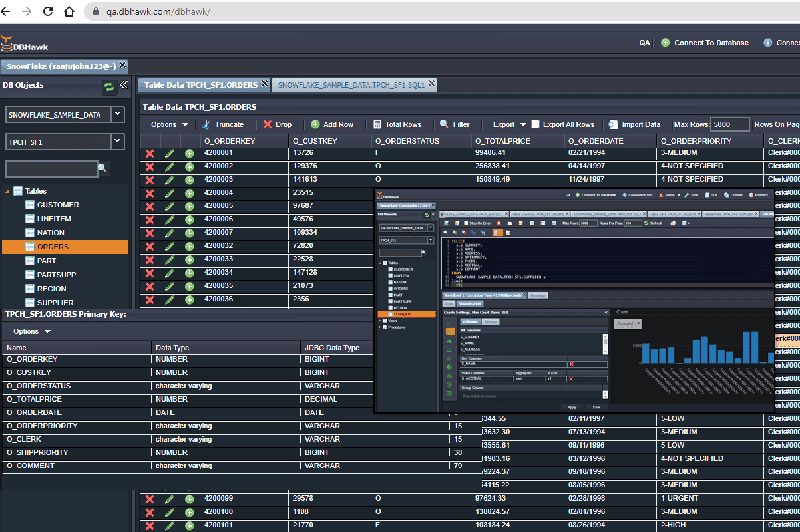Reload the page with browser refresh icon
Screen dimensions: 800x532
click(48, 11)
